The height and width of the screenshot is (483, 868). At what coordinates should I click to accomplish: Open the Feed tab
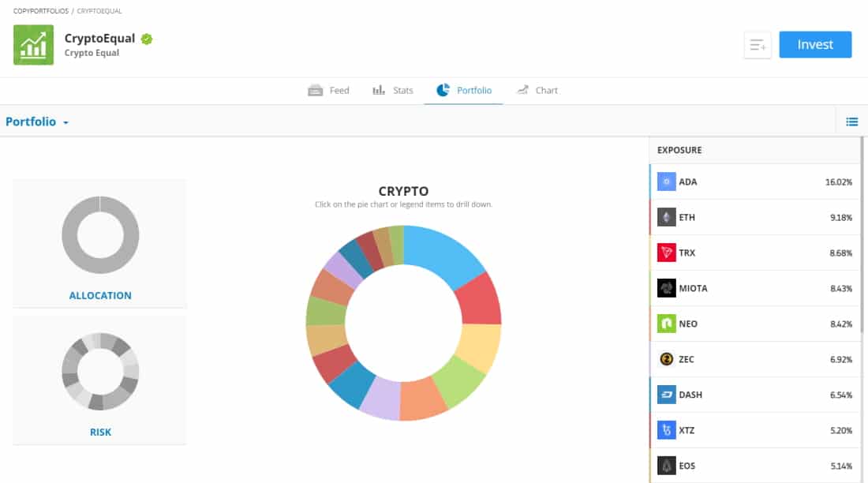click(328, 90)
